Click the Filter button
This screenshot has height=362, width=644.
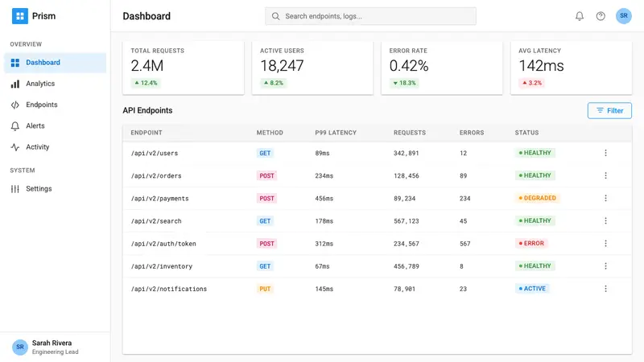[x=609, y=110]
